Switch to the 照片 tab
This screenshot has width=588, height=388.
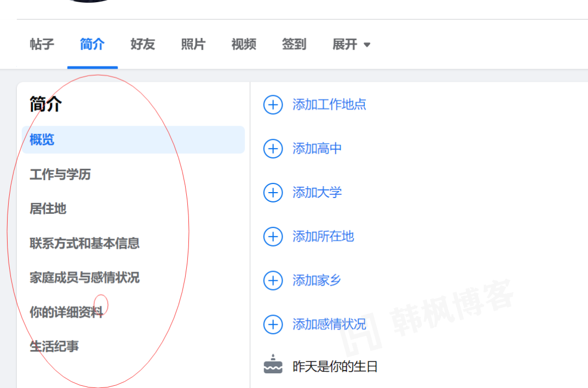193,45
